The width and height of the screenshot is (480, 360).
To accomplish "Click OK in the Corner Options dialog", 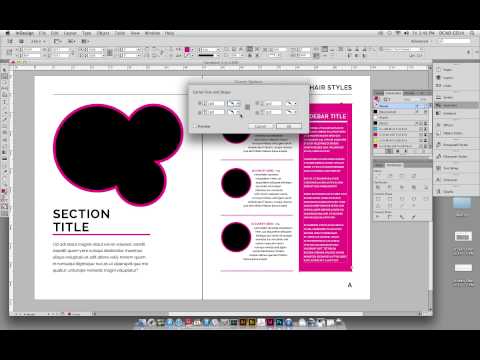I will (289, 126).
